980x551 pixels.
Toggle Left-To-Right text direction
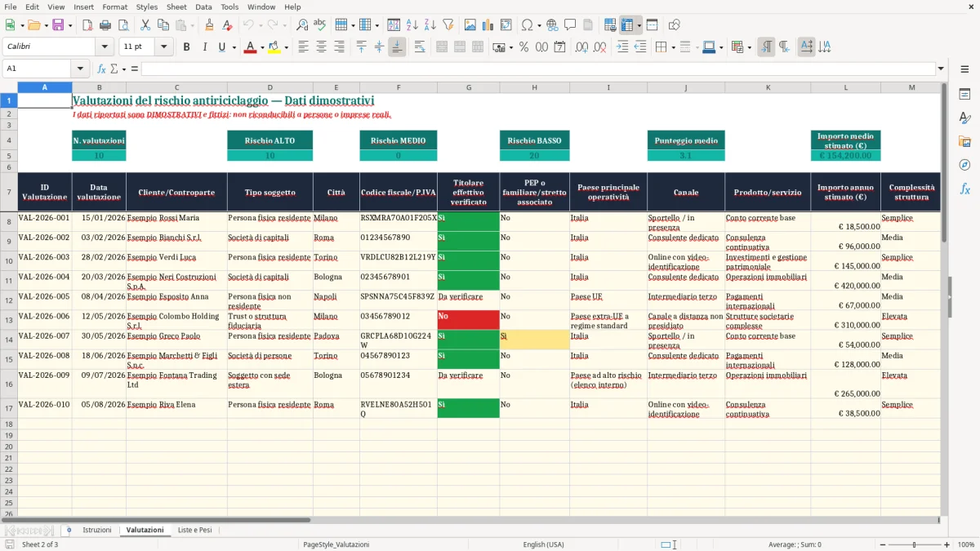coord(766,47)
